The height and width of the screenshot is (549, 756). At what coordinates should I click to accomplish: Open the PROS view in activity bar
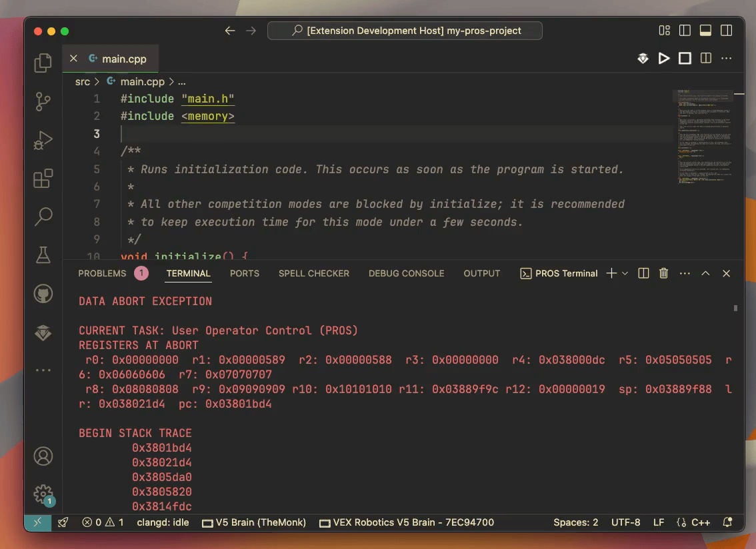(43, 332)
